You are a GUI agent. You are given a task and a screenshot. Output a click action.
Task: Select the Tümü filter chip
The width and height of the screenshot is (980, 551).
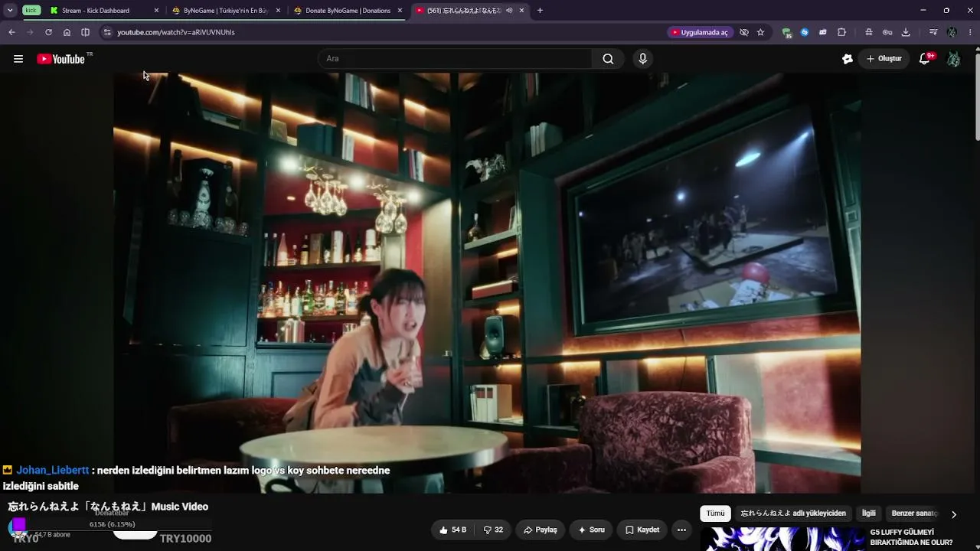tap(715, 514)
